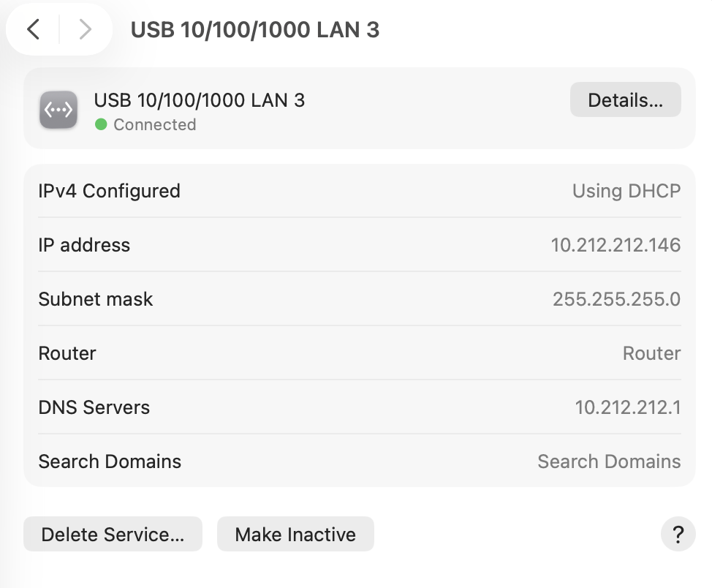Click the Subnet mask value 255.255.255.0
The image size is (712, 588).
[616, 299]
